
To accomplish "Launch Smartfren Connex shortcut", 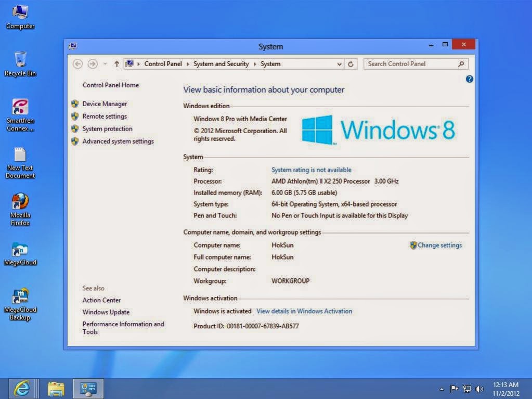I will [20, 114].
